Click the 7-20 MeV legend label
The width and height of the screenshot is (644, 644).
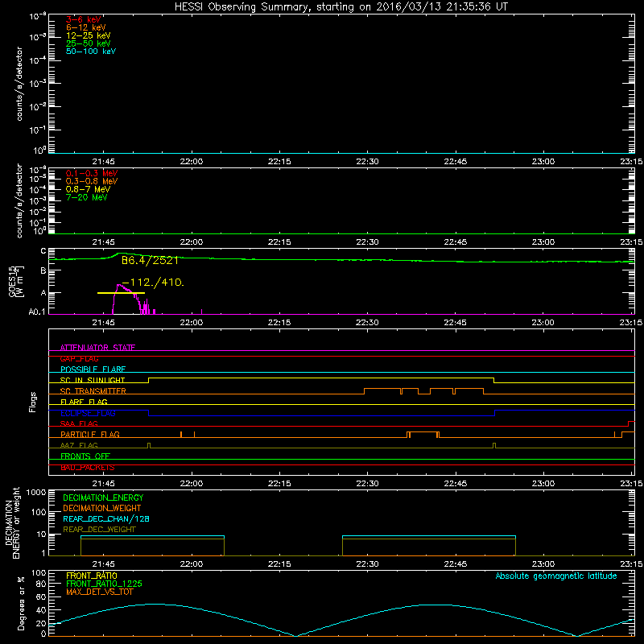86,197
